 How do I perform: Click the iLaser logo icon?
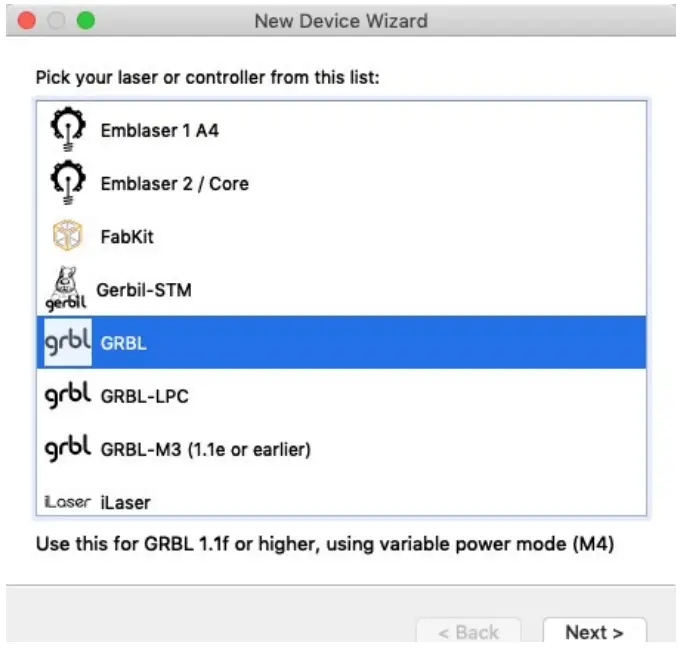(68, 502)
